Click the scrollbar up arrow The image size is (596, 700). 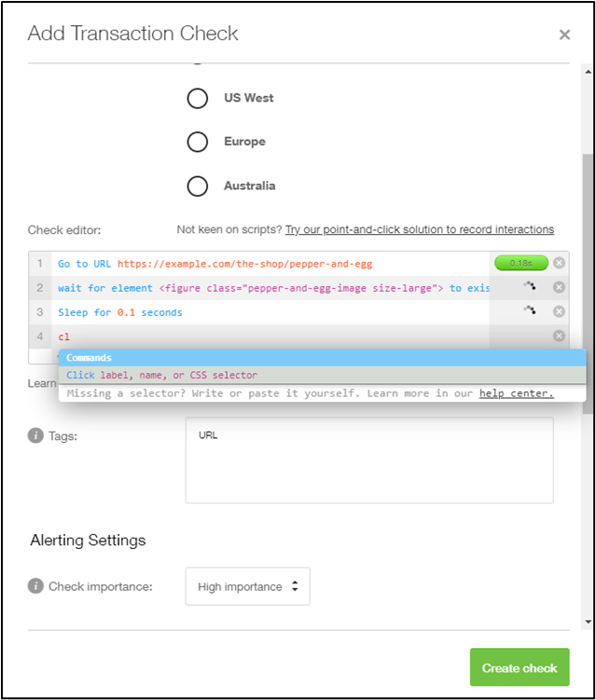click(588, 71)
